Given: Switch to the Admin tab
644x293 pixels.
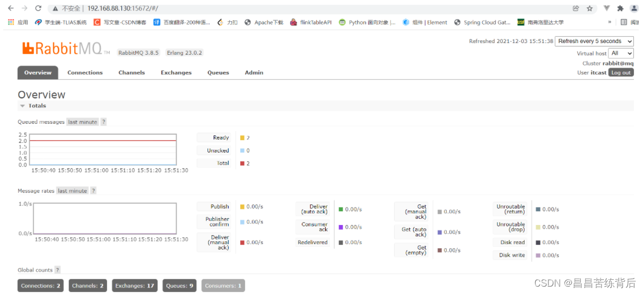Looking at the screenshot, I should click(254, 73).
